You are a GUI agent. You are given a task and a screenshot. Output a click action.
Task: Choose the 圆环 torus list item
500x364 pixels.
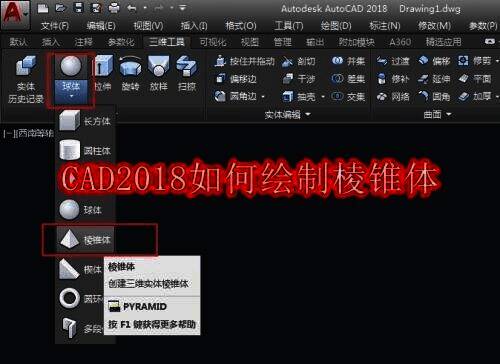point(80,298)
